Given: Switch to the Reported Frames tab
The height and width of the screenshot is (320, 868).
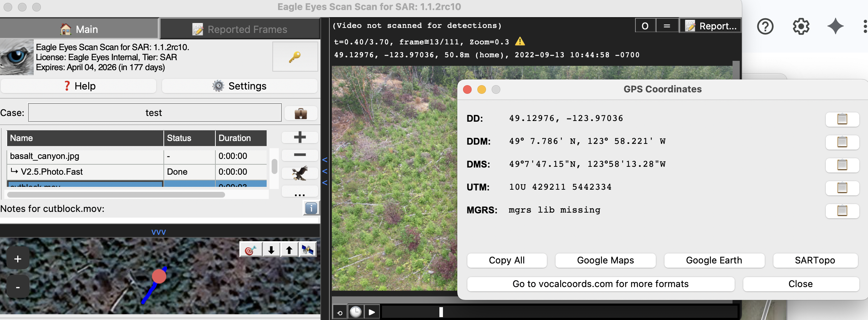Looking at the screenshot, I should (x=240, y=29).
